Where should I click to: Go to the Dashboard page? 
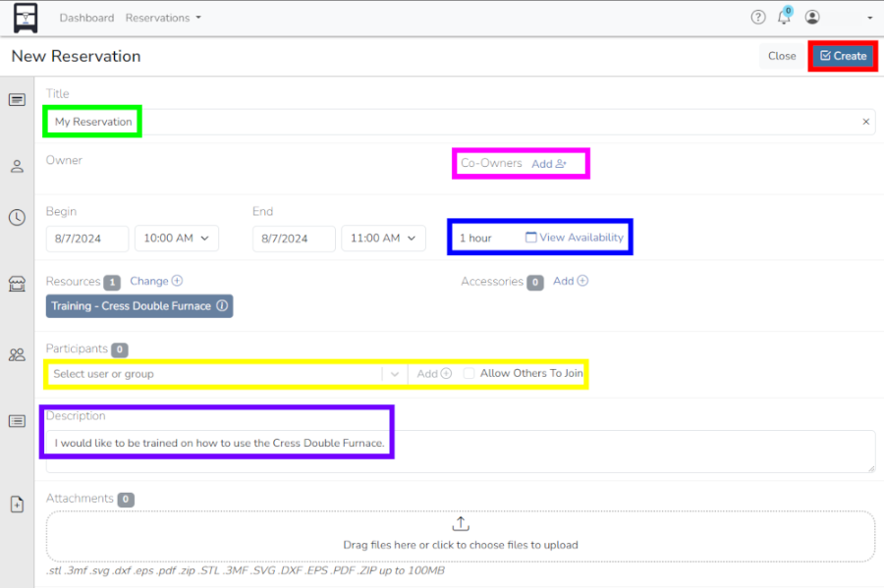pos(86,18)
